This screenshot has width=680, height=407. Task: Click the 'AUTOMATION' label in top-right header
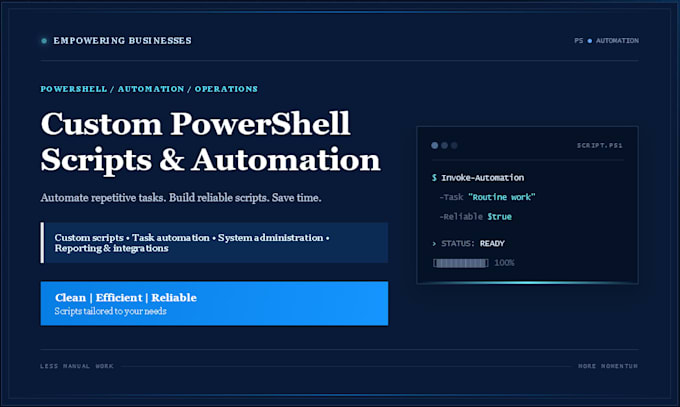point(617,41)
